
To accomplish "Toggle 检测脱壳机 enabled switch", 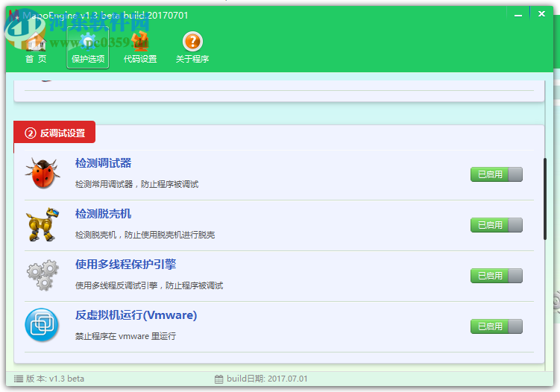I will [x=497, y=225].
